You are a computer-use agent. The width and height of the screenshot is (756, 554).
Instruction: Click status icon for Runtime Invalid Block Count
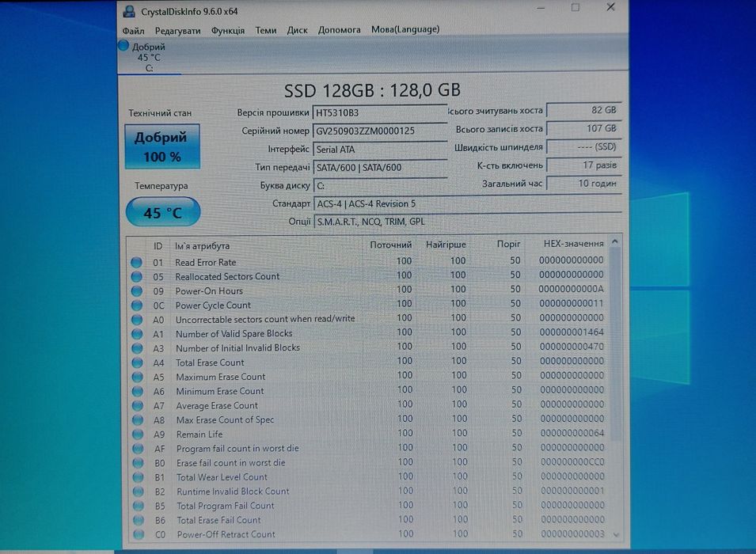(139, 491)
